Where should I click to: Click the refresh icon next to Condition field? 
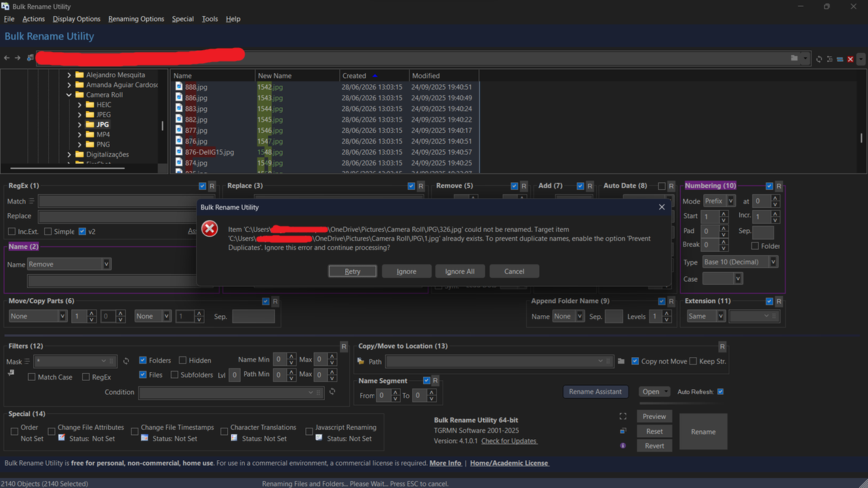coord(332,392)
